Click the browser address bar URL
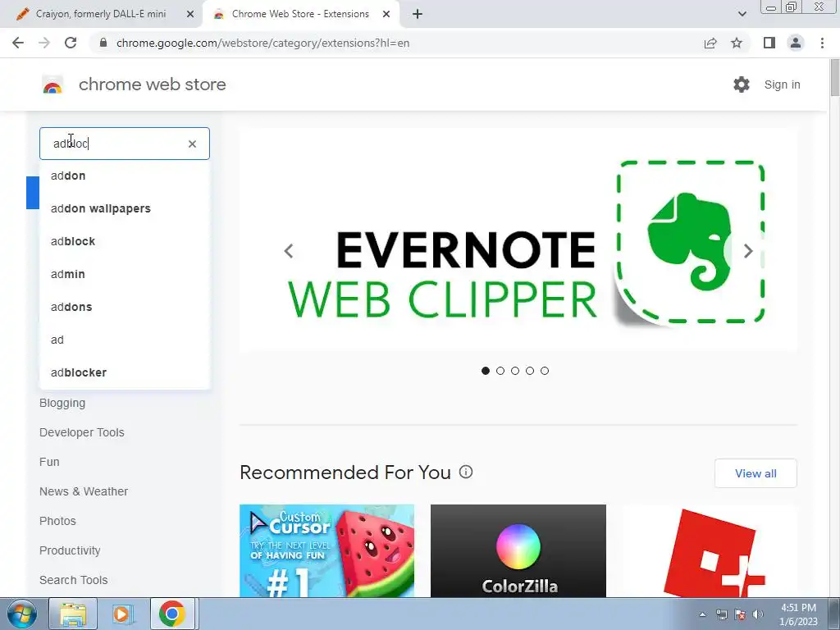Screen dimensions: 840x630 pyautogui.click(x=262, y=43)
